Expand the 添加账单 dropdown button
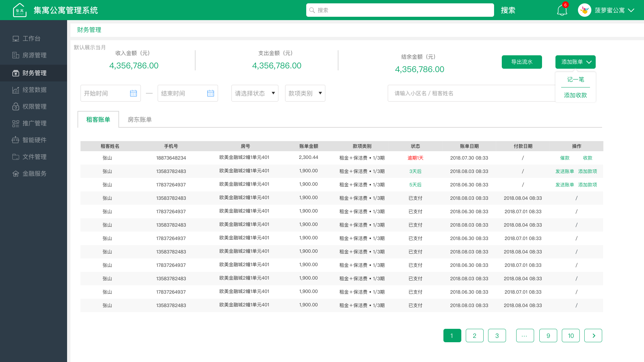The width and height of the screenshot is (644, 362). click(576, 62)
